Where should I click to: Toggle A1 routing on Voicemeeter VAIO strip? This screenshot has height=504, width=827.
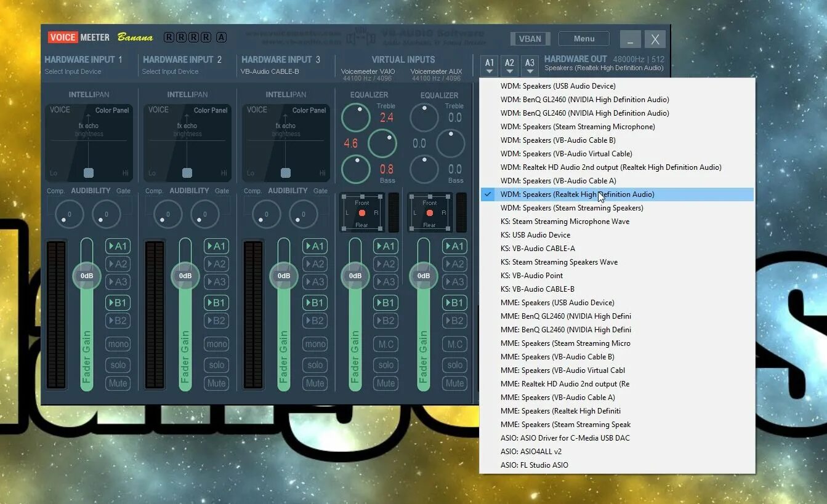386,246
